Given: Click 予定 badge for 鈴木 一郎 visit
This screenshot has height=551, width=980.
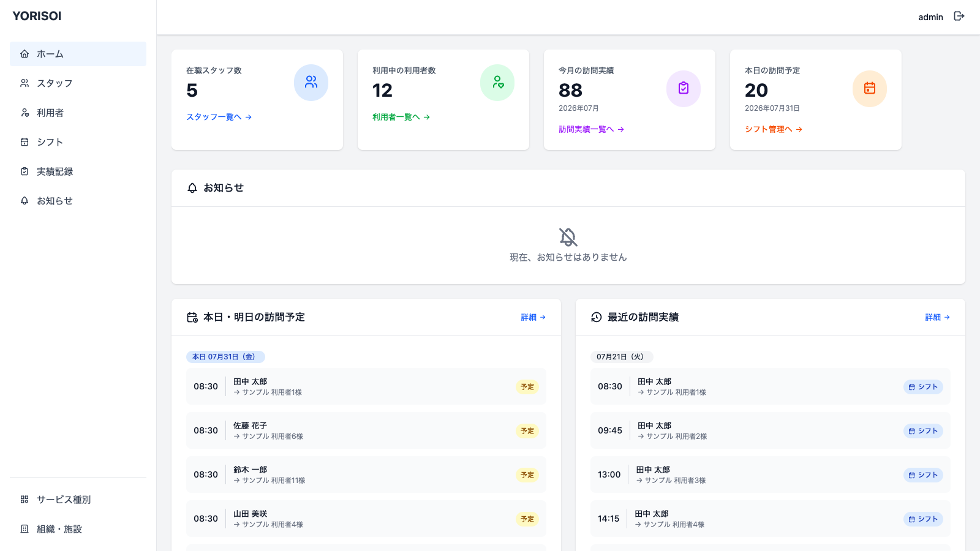Looking at the screenshot, I should 527,475.
